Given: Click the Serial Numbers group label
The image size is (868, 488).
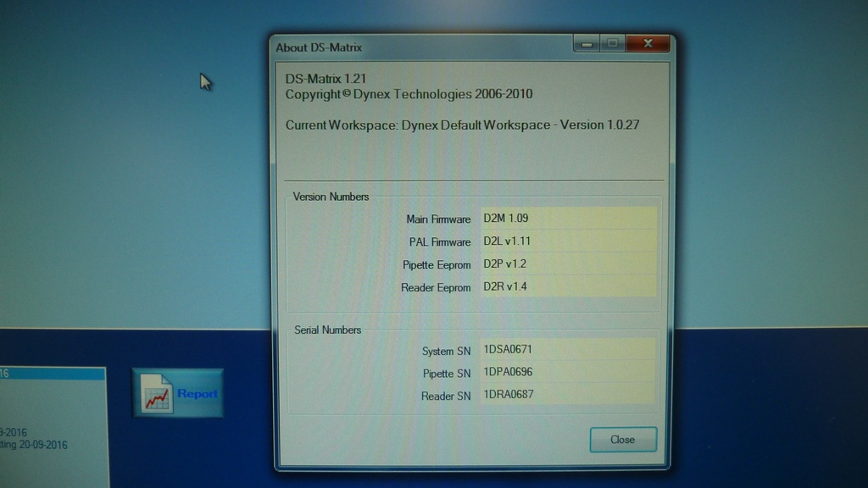Looking at the screenshot, I should pyautogui.click(x=327, y=330).
